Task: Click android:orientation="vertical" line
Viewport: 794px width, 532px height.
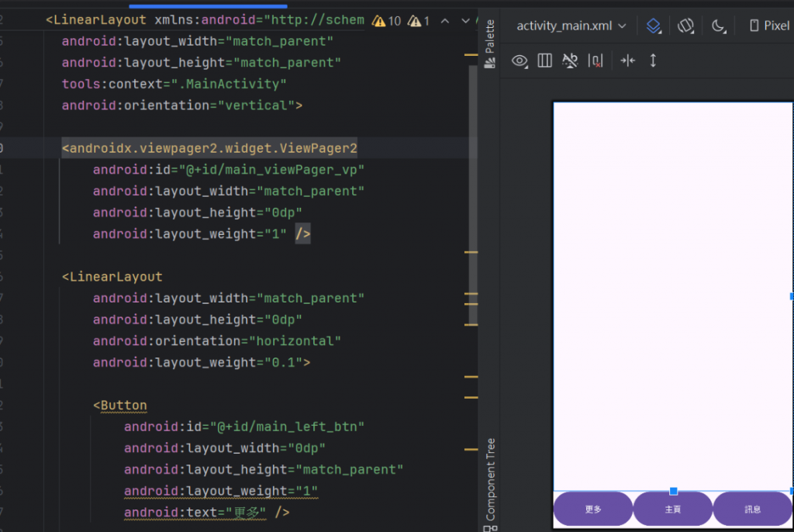Action: (x=182, y=105)
